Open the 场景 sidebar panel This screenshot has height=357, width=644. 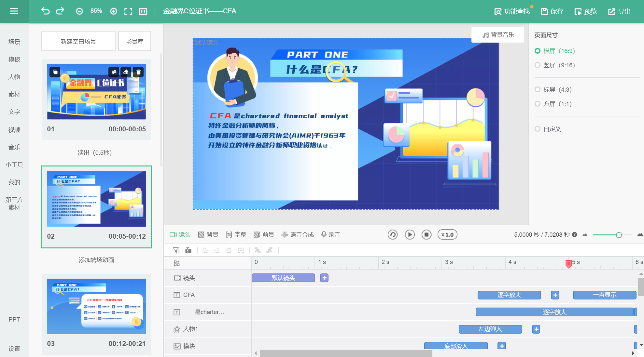(x=14, y=42)
